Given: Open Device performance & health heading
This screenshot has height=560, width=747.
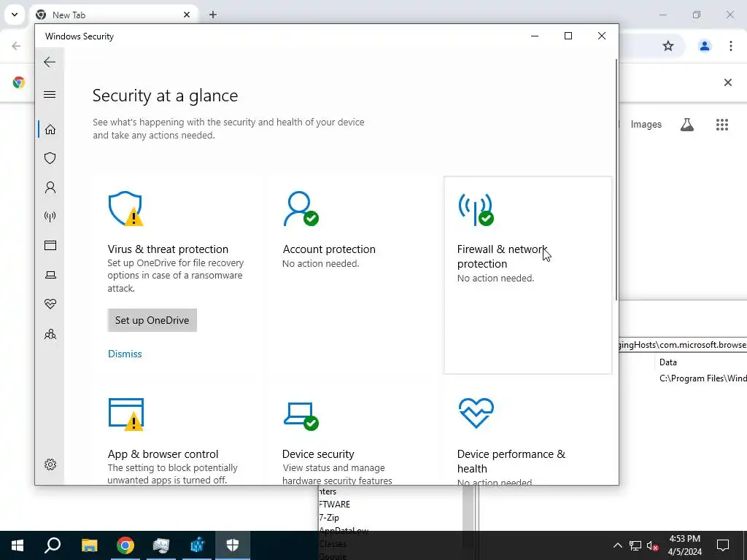Looking at the screenshot, I should 511,461.
